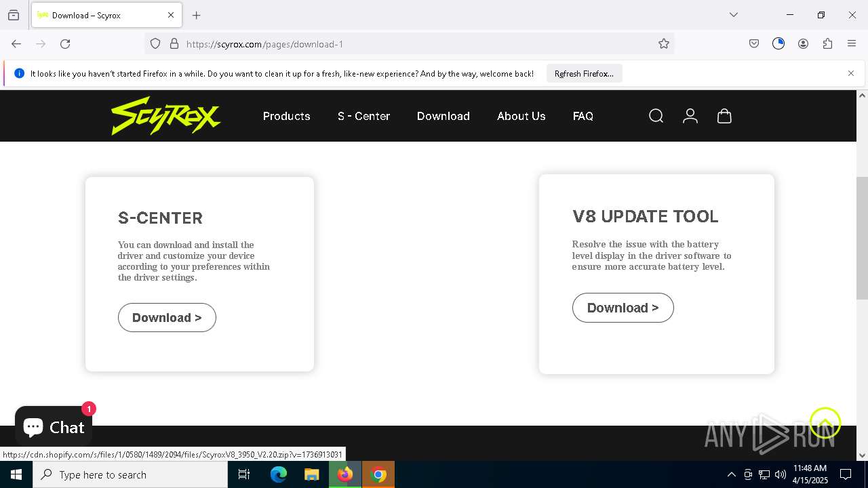Open the FAQ menu item
This screenshot has width=868, height=488.
[583, 116]
